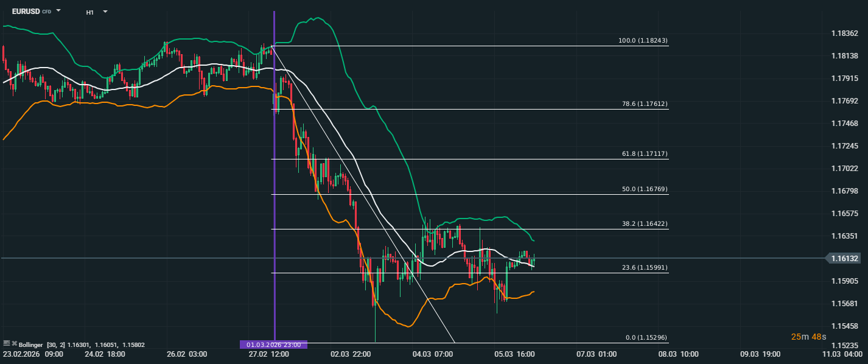The width and height of the screenshot is (868, 364).
Task: Click the purple 01.03.2026 23:00 date marker
Action: click(274, 345)
